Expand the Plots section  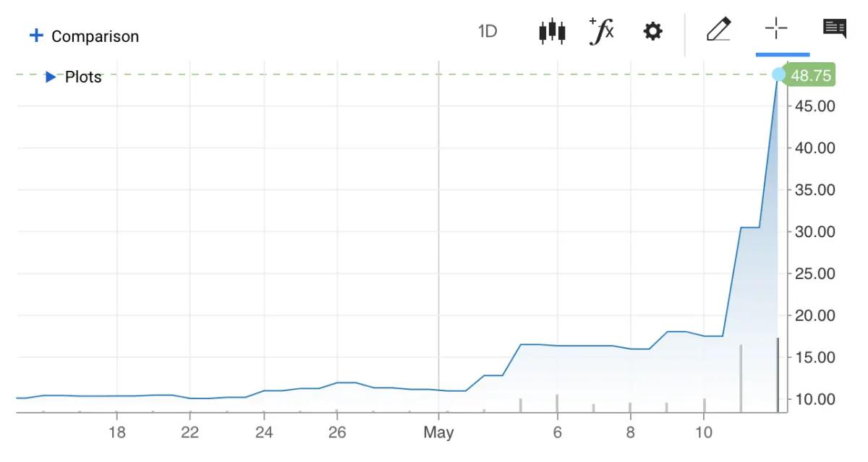coord(49,77)
